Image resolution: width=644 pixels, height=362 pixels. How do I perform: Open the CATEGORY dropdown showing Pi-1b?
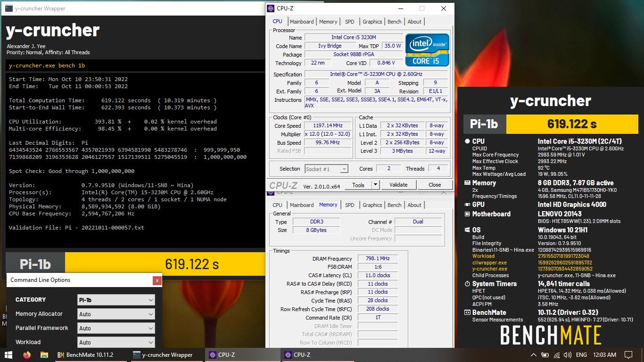[116, 300]
